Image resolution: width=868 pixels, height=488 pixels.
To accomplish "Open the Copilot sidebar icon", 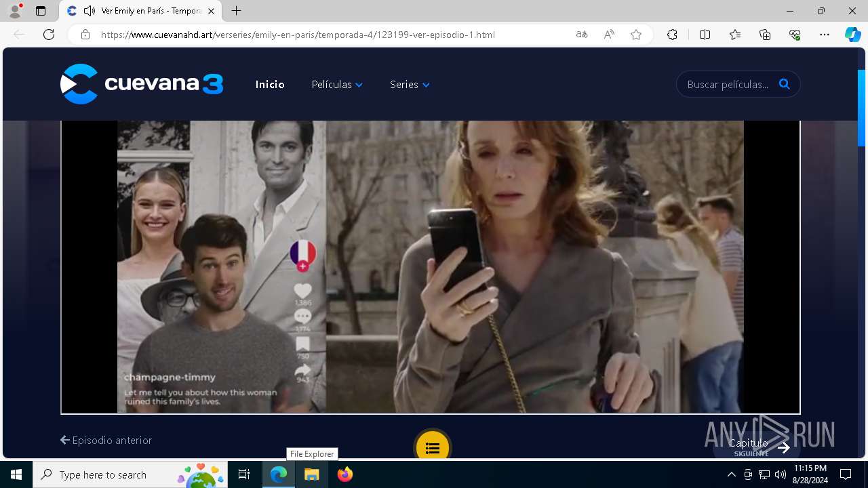I will click(x=853, y=35).
